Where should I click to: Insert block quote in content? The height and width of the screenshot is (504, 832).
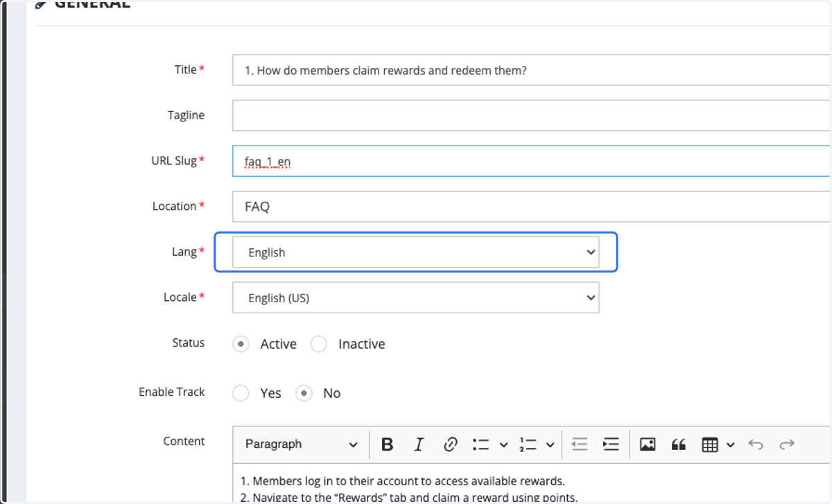click(x=679, y=445)
